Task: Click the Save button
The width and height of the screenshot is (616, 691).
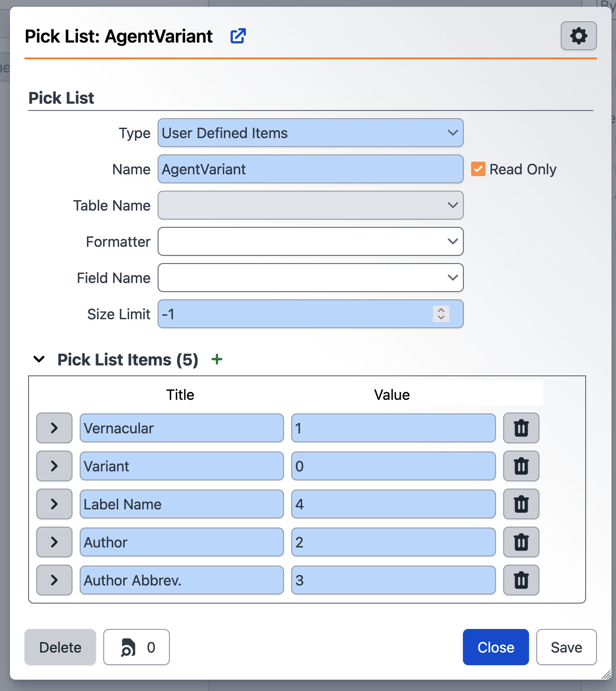Action: pyautogui.click(x=566, y=647)
